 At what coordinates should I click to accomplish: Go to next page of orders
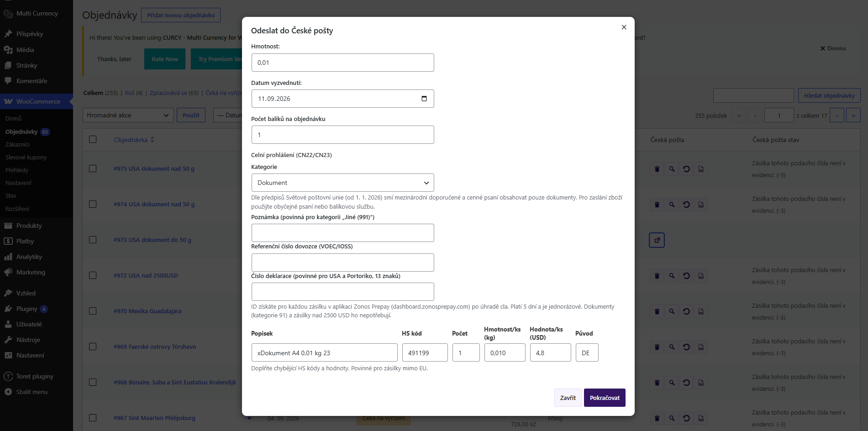(x=837, y=115)
